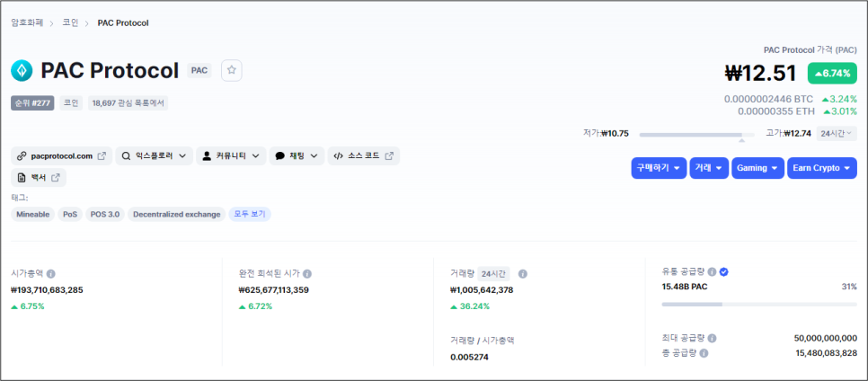Click volume ratio value 0.005274
The height and width of the screenshot is (381, 868).
coord(469,358)
